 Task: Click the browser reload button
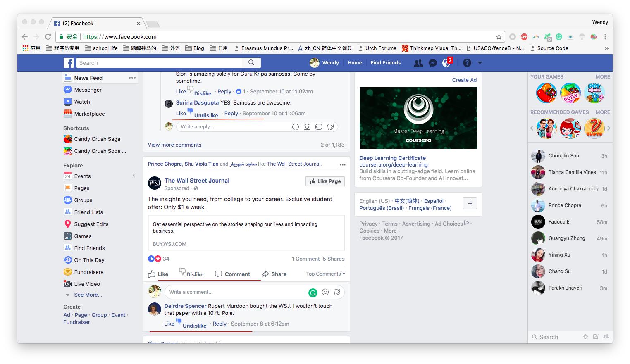[x=48, y=37]
